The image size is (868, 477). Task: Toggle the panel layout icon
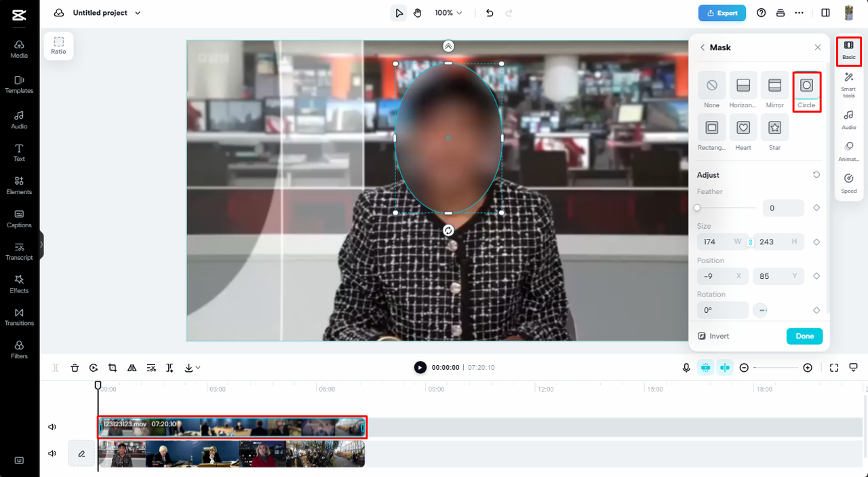pyautogui.click(x=825, y=13)
